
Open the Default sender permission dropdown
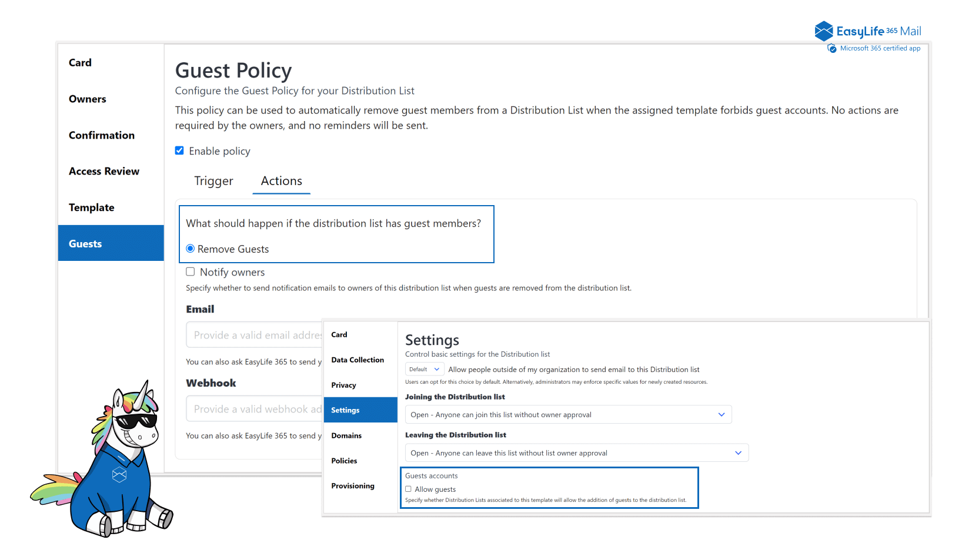[424, 369]
